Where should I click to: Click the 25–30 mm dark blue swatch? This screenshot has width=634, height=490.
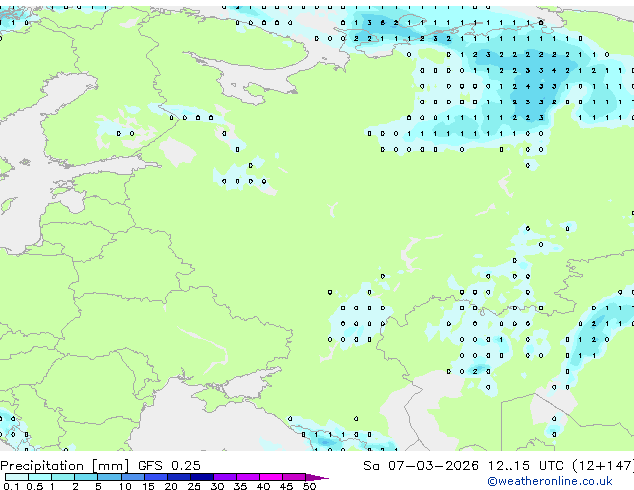pyautogui.click(x=201, y=477)
